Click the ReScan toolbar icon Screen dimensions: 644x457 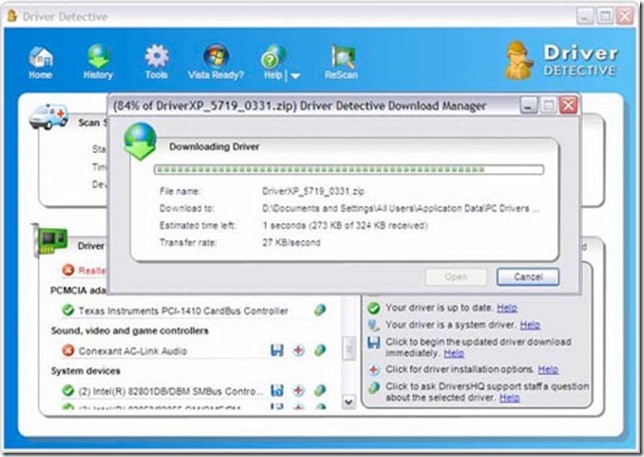tap(341, 62)
